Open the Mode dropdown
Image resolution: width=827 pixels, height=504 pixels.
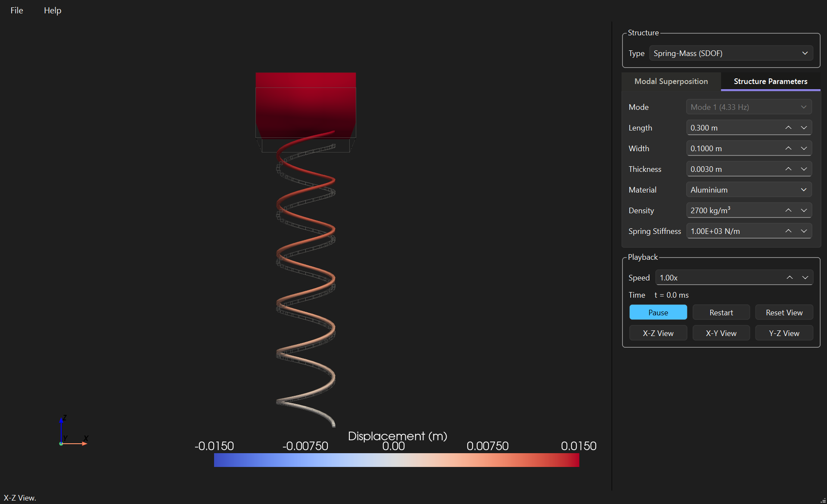pos(749,107)
